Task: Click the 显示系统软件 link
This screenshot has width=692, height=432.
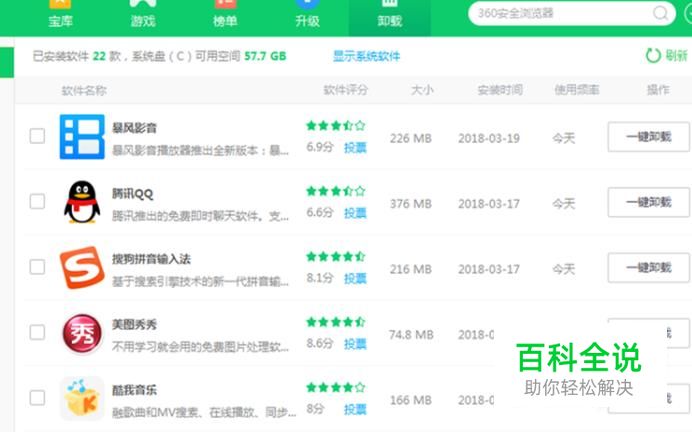Action: pos(366,56)
